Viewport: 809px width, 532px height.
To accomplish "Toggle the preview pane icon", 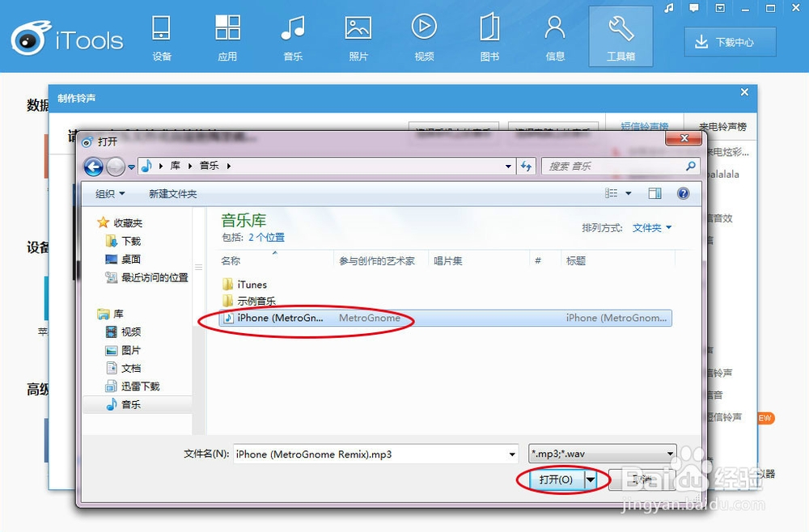I will [x=654, y=193].
